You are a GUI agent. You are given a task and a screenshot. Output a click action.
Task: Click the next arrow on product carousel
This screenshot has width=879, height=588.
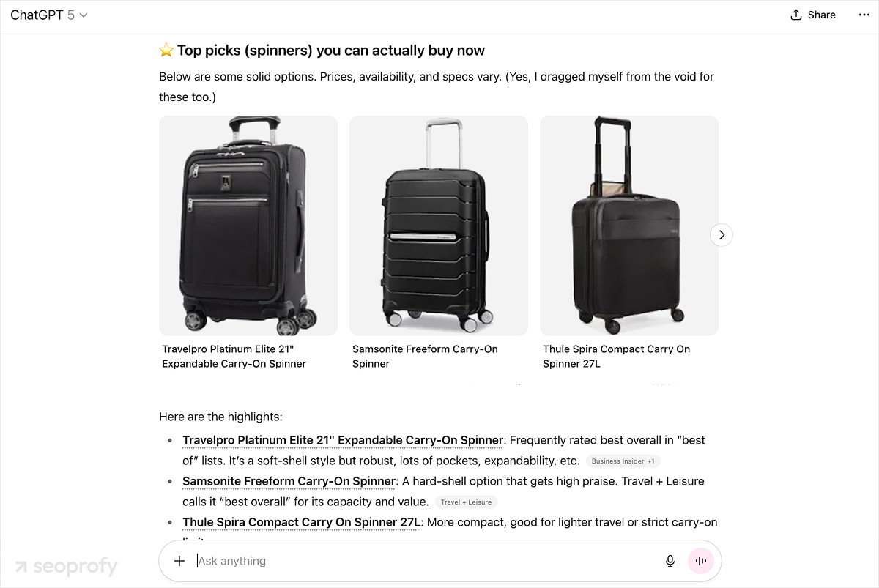[x=722, y=234]
